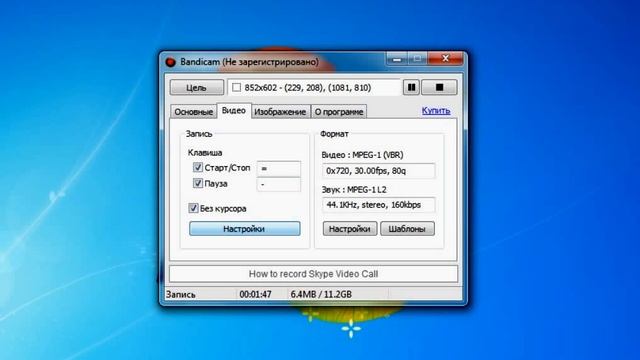The width and height of the screenshot is (640, 360).
Task: Click the Цель button
Action: (197, 87)
